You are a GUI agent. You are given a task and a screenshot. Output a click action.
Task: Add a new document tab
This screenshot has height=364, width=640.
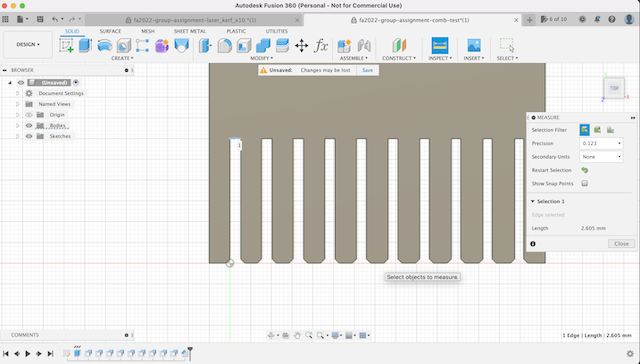click(x=529, y=20)
